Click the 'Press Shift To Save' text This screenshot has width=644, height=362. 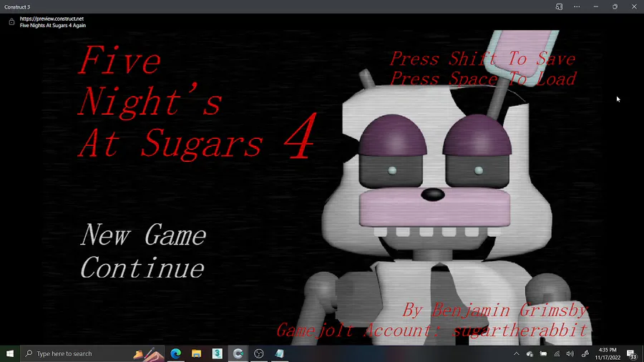pos(482,59)
